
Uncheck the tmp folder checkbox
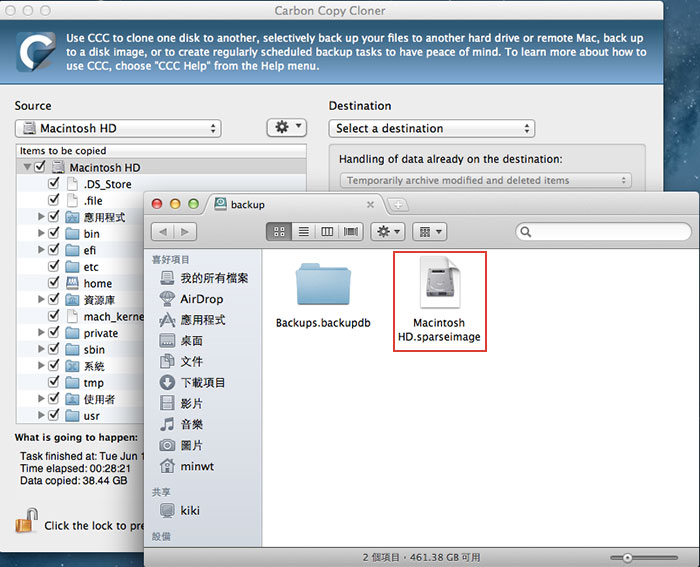tap(54, 382)
